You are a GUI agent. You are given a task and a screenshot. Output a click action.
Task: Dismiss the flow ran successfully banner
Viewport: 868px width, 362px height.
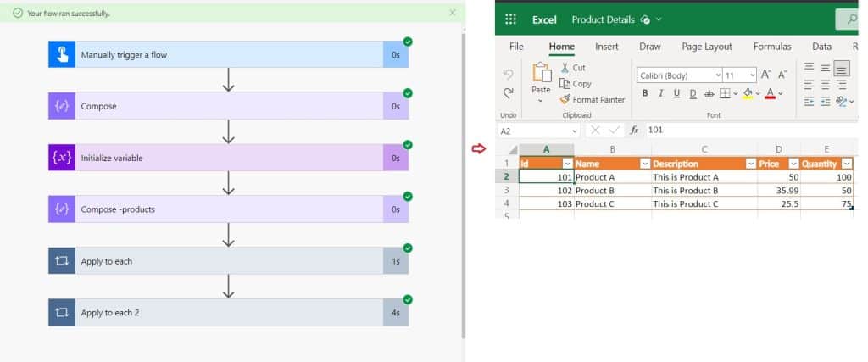(453, 12)
